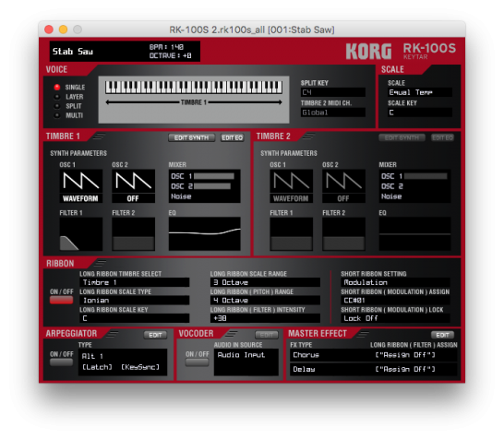504x439 pixels.
Task: Click the Master Effect section menu lines icon
Action: (x=363, y=334)
